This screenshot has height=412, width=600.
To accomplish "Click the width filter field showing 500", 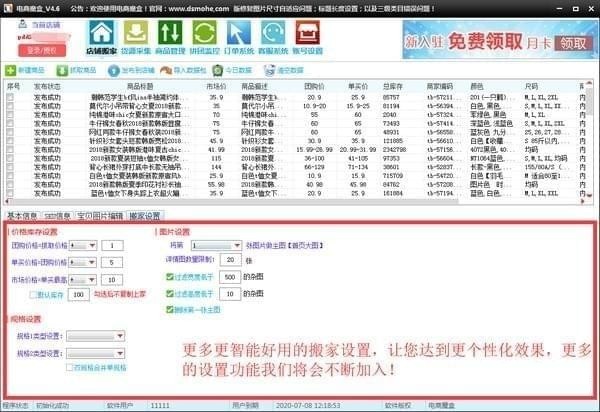I will pyautogui.click(x=230, y=277).
